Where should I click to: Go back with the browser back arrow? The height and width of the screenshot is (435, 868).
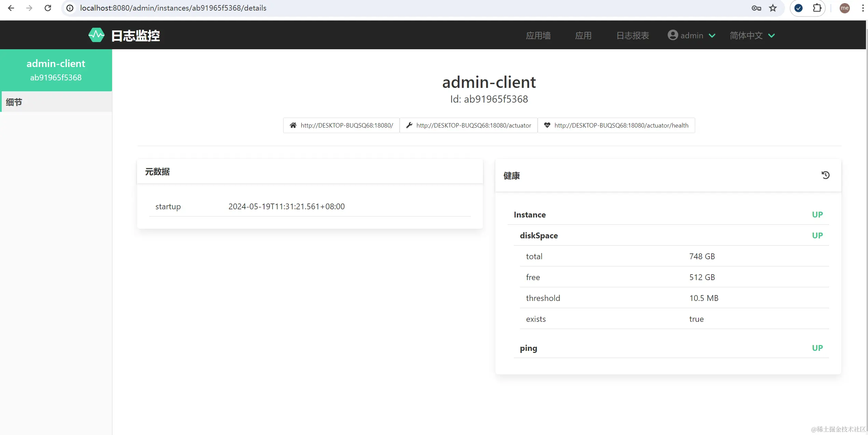point(11,8)
